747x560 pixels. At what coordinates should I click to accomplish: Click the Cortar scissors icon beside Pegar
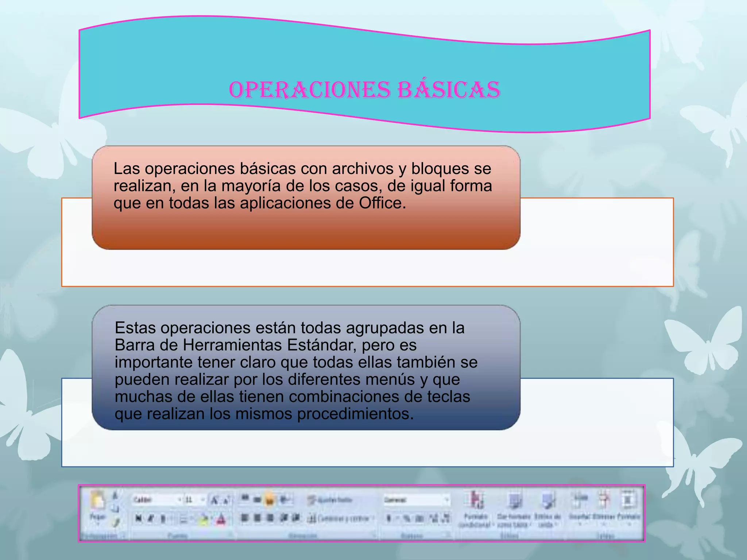click(115, 495)
